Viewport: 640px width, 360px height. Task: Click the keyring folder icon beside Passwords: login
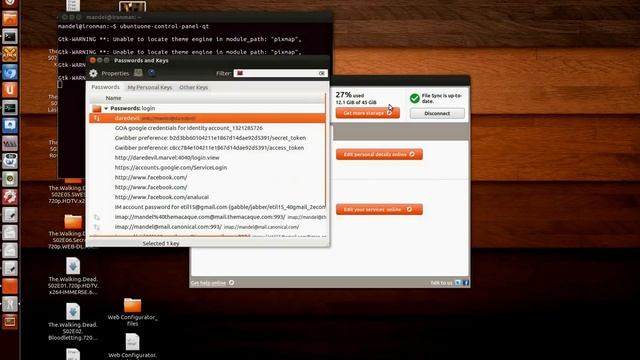coord(97,109)
